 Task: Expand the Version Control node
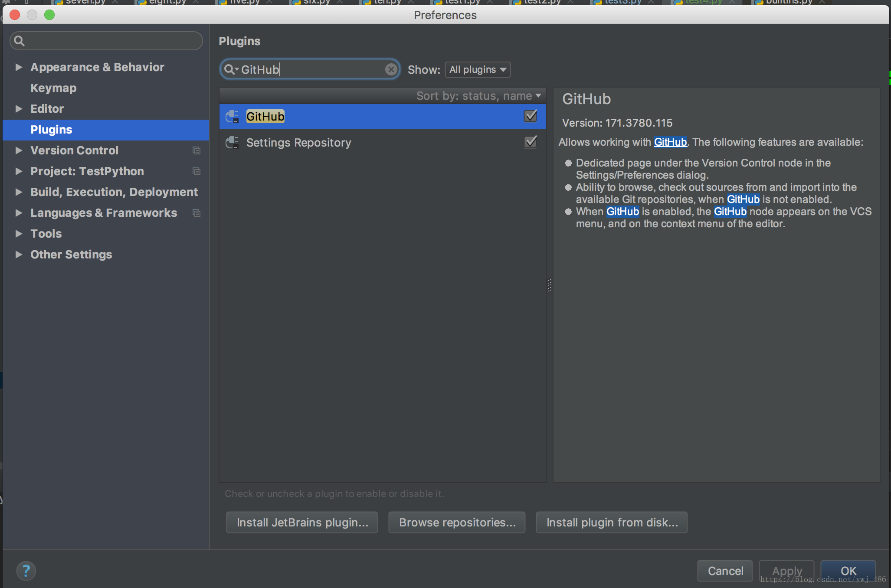19,150
